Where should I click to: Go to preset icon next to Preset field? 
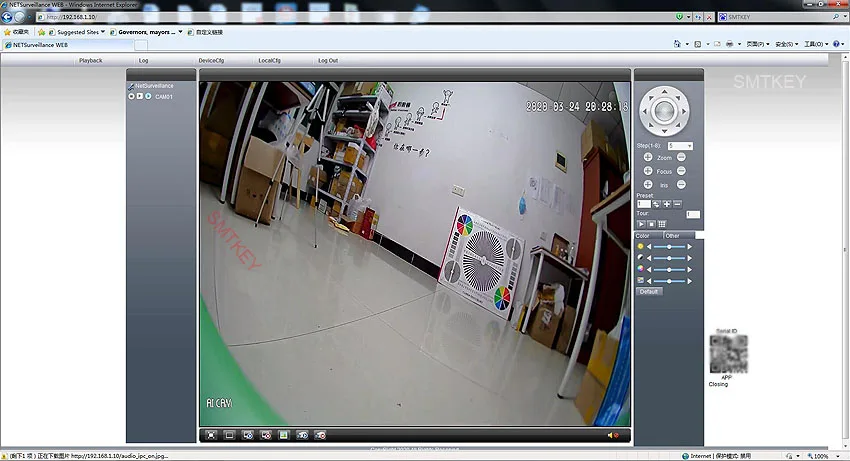[x=656, y=204]
